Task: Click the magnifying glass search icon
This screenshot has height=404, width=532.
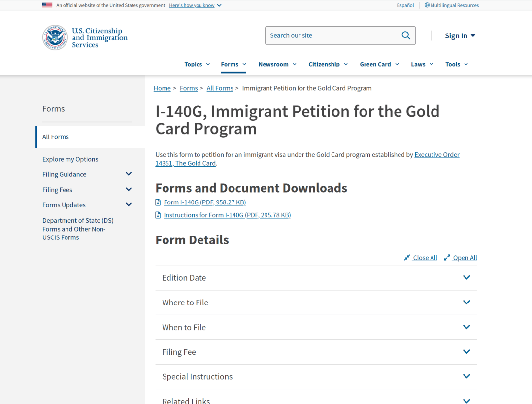Action: pos(405,35)
